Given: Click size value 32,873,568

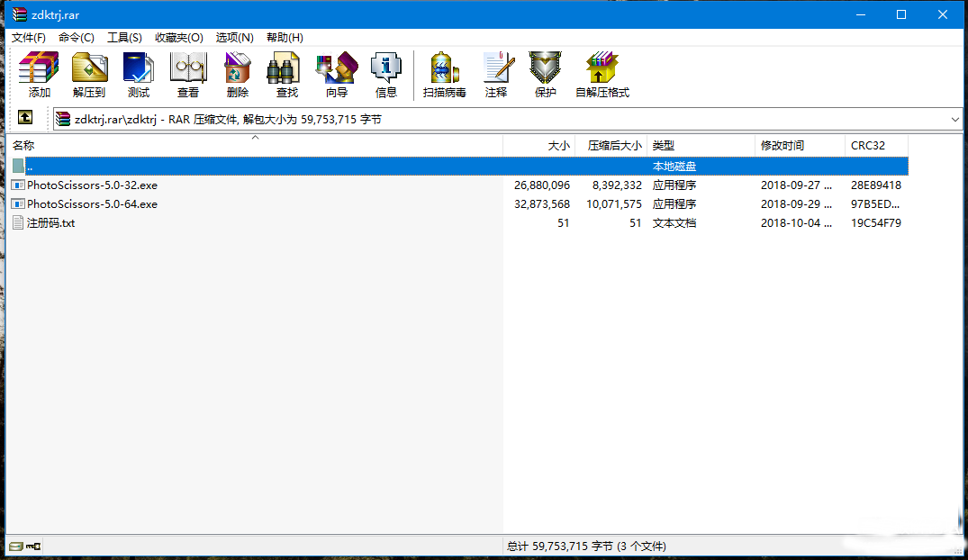Looking at the screenshot, I should click(x=541, y=203).
